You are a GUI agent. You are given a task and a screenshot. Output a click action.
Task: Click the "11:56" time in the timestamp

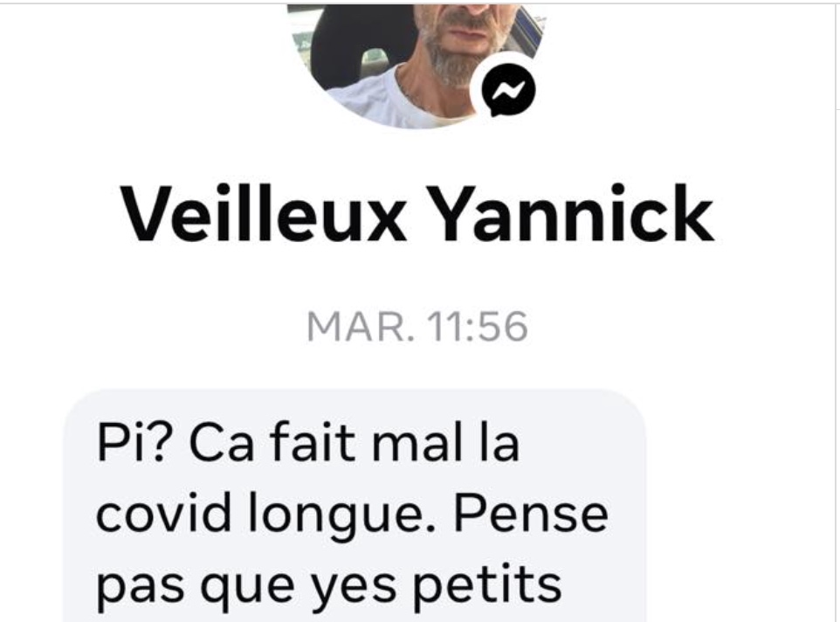pos(478,326)
